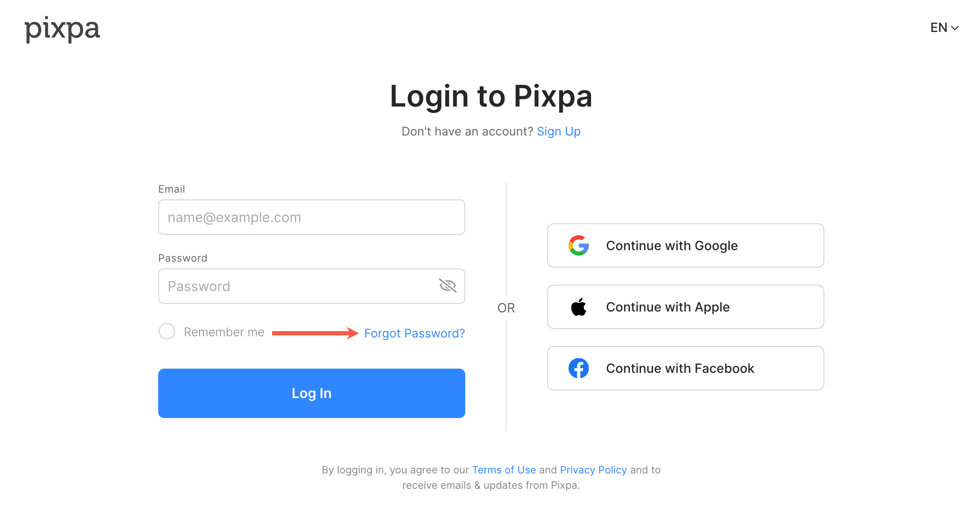Click the Google logo icon
Image resolution: width=980 pixels, height=525 pixels.
point(578,245)
